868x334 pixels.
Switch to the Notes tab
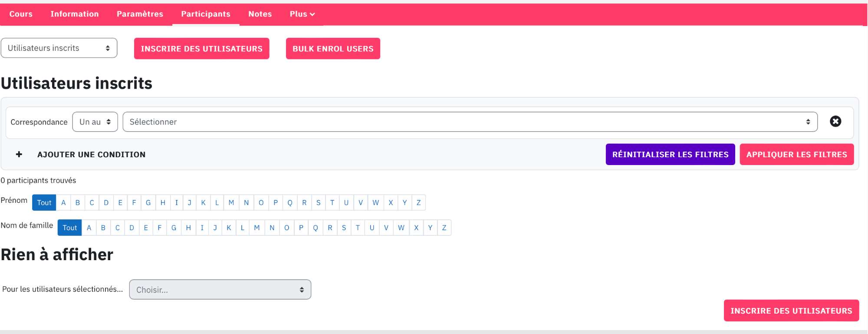[x=260, y=14]
